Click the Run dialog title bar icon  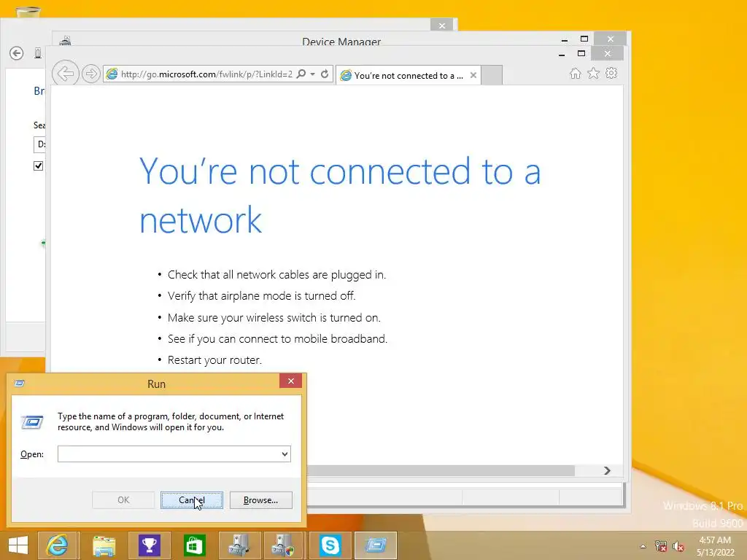19,384
